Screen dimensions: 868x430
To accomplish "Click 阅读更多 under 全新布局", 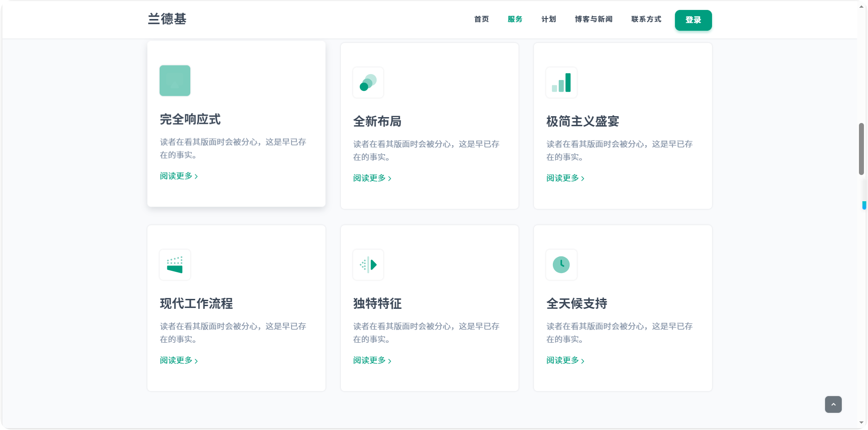I will 372,178.
